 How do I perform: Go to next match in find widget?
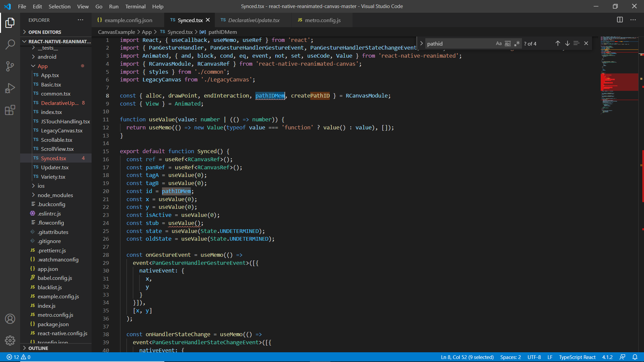567,43
